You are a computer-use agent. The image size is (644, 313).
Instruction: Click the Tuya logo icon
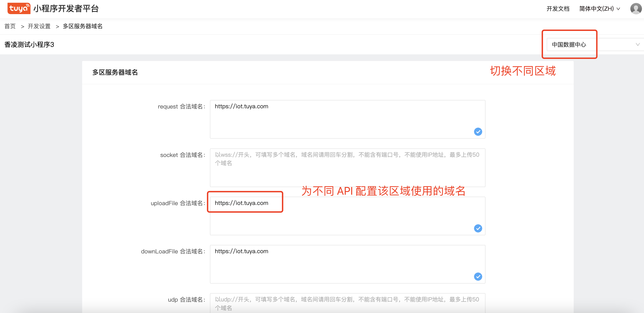tap(19, 8)
